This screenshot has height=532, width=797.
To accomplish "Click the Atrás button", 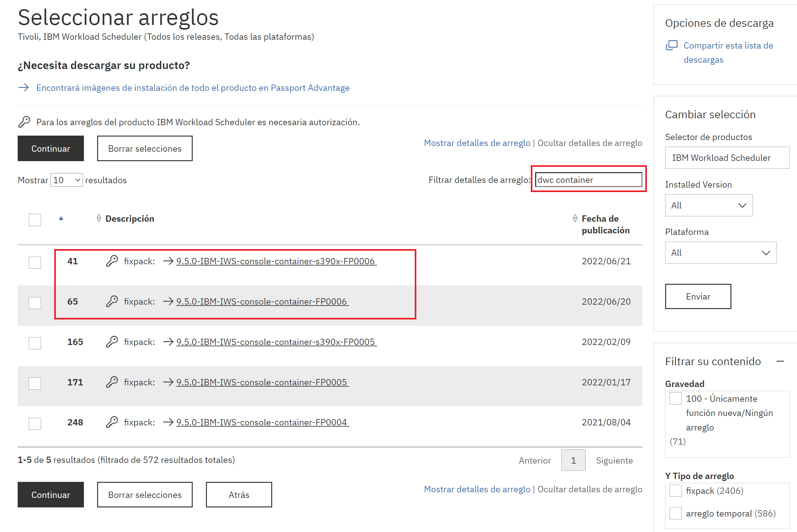I will click(239, 495).
